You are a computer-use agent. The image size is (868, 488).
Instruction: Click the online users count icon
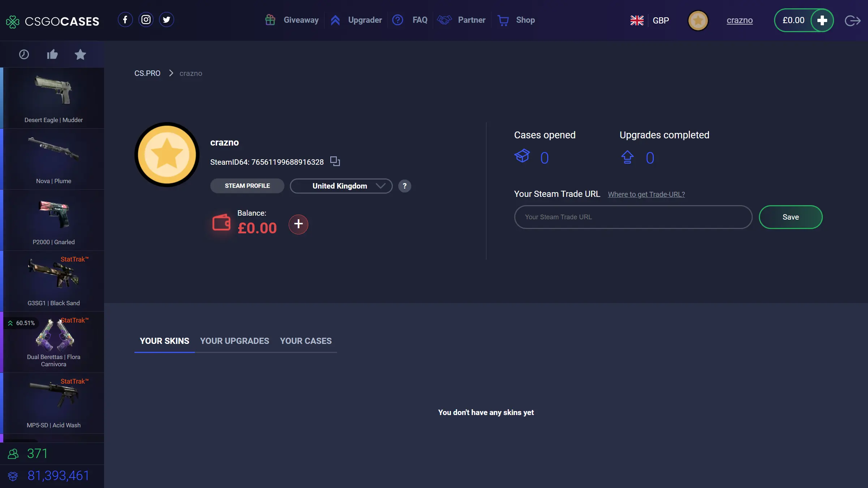click(x=13, y=454)
